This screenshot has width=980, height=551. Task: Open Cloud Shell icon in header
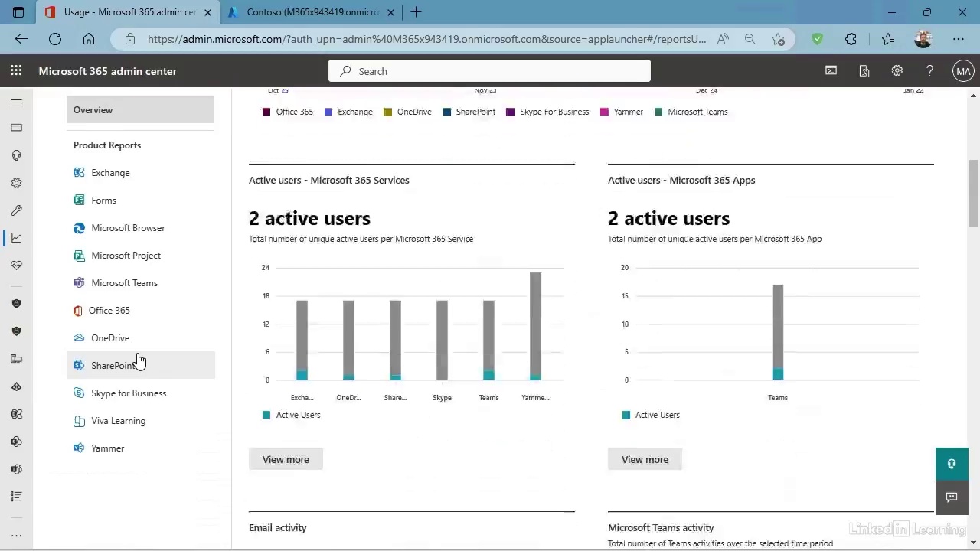(x=831, y=71)
